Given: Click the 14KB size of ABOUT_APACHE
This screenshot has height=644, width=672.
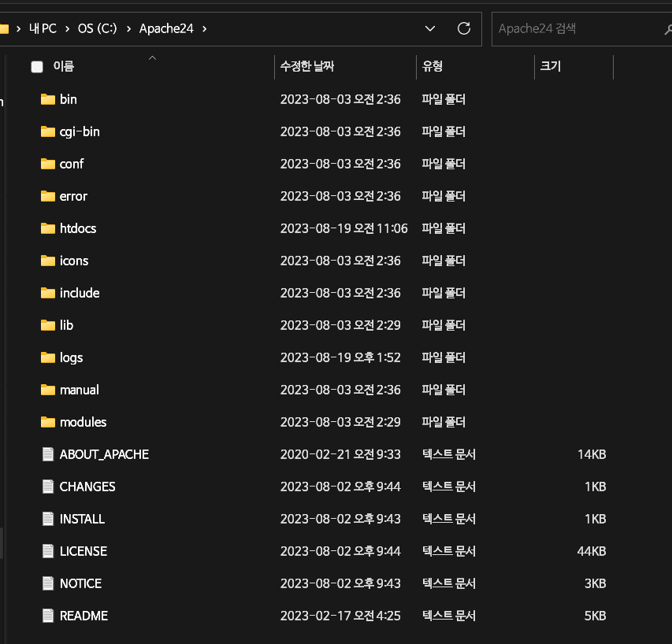Looking at the screenshot, I should [592, 454].
